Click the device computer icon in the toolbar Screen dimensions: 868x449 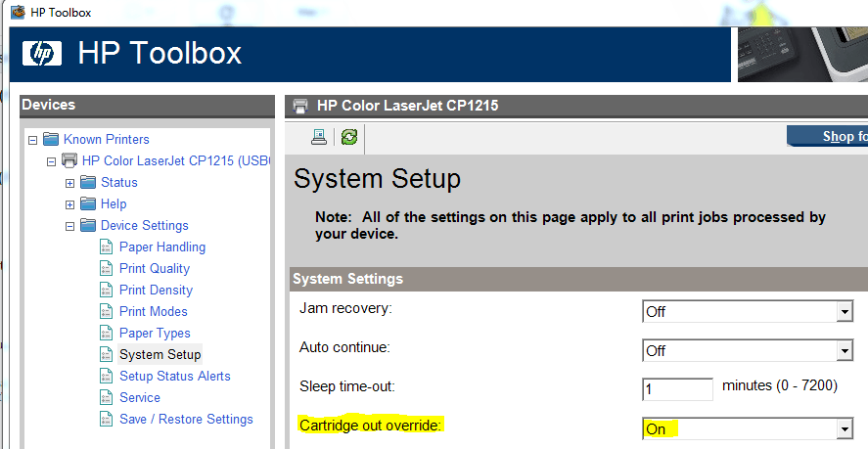[x=319, y=137]
